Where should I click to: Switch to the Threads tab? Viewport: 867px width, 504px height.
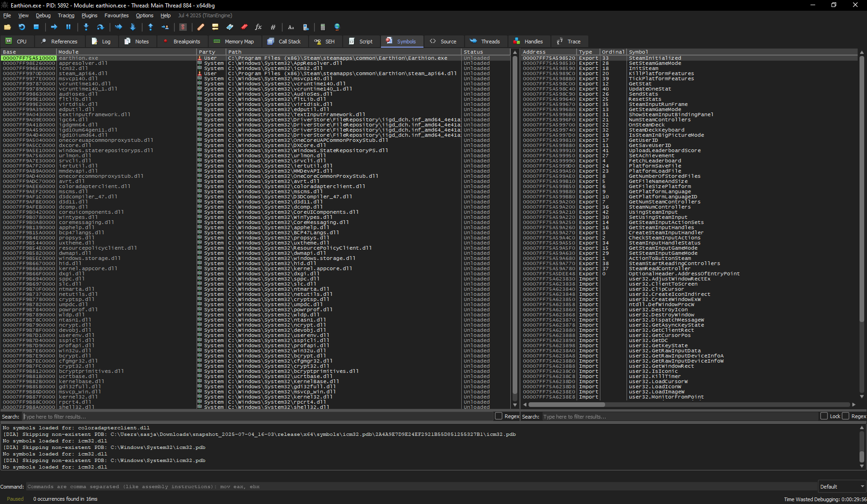click(x=485, y=42)
